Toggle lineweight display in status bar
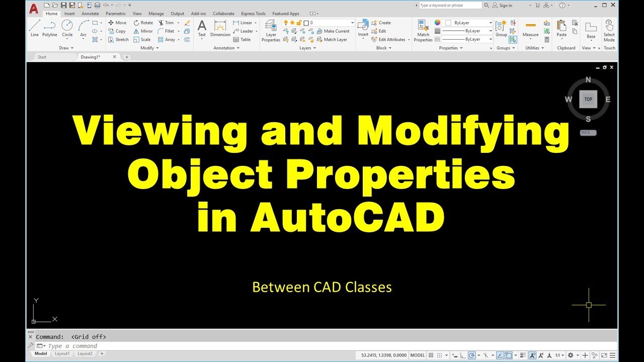This screenshot has width=644, height=362. tap(523, 355)
